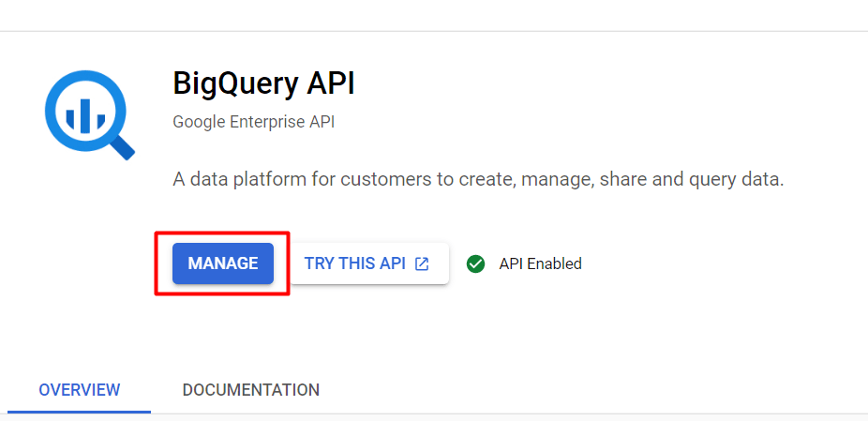Screen dimensions: 868x421
Task: Switch to the OVERVIEW tab
Action: [x=79, y=390]
